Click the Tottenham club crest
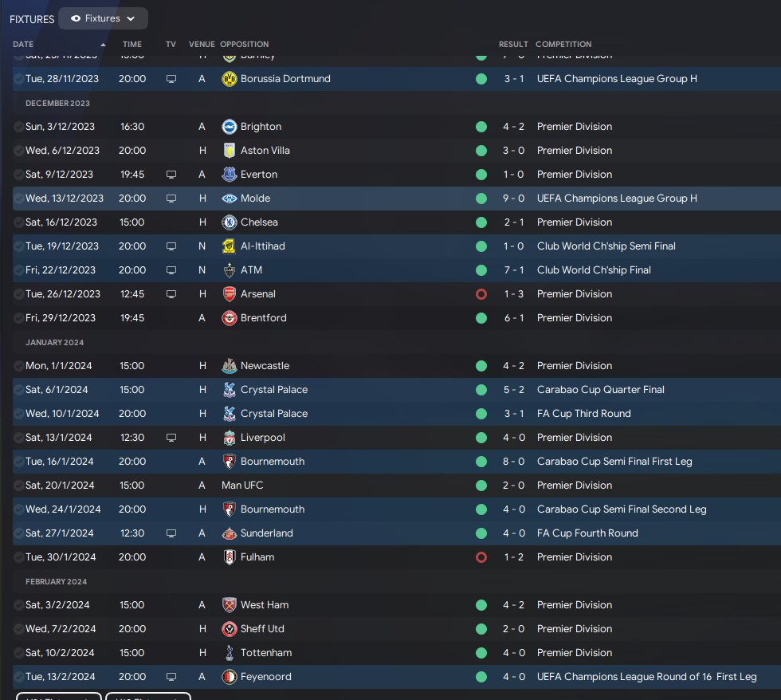781x700 pixels. (230, 653)
